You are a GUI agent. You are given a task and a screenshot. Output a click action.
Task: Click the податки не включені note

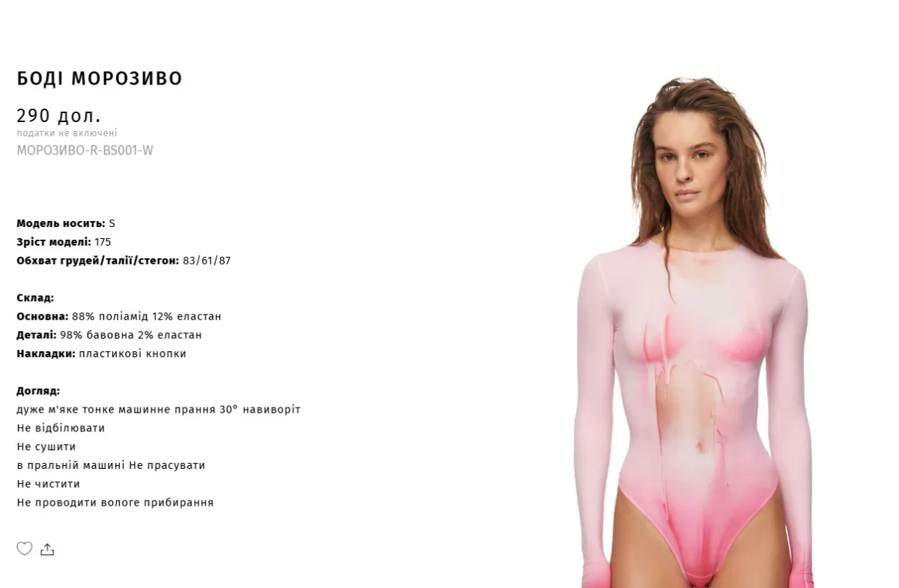coord(67,133)
